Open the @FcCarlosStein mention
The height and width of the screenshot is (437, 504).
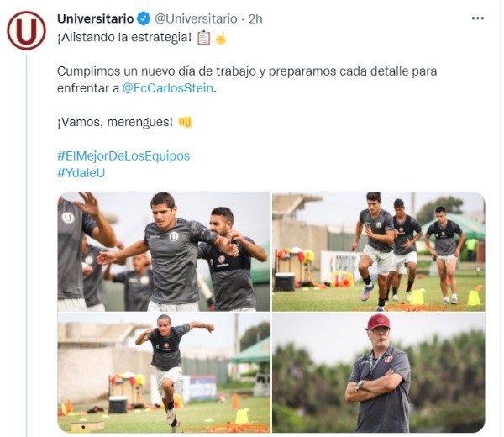[x=168, y=87]
